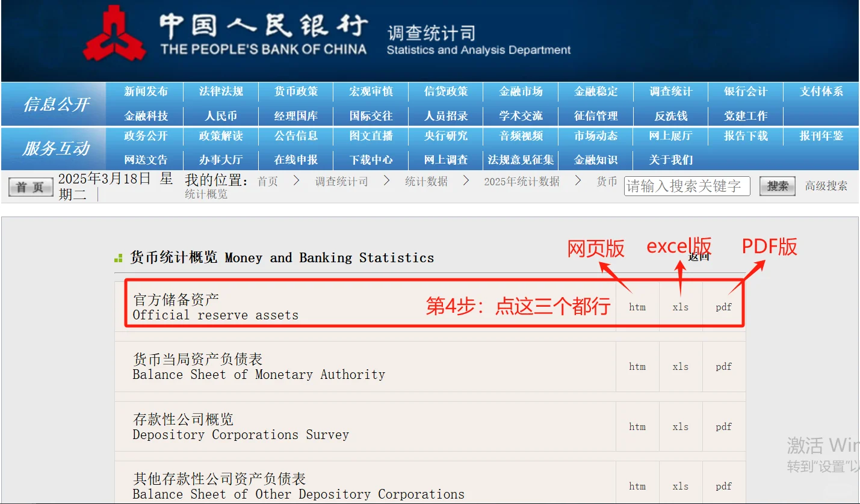Viewport: 860px width, 504px height.
Task: Select 反洗钱 in navigation
Action: [671, 115]
